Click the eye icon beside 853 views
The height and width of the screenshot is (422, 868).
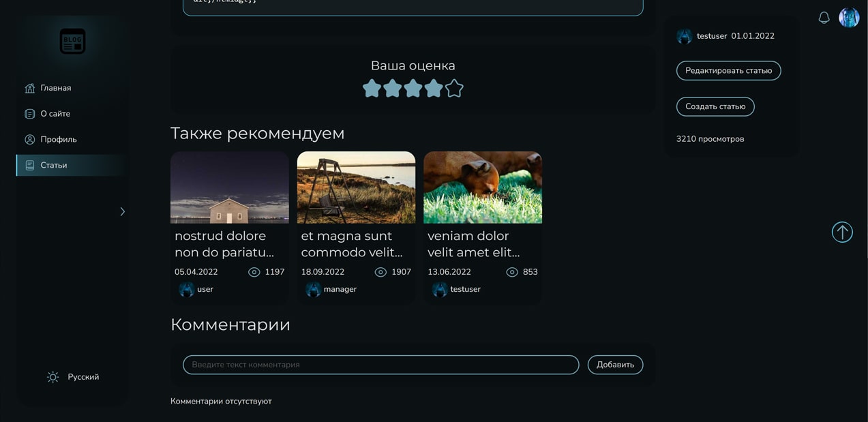[512, 272]
